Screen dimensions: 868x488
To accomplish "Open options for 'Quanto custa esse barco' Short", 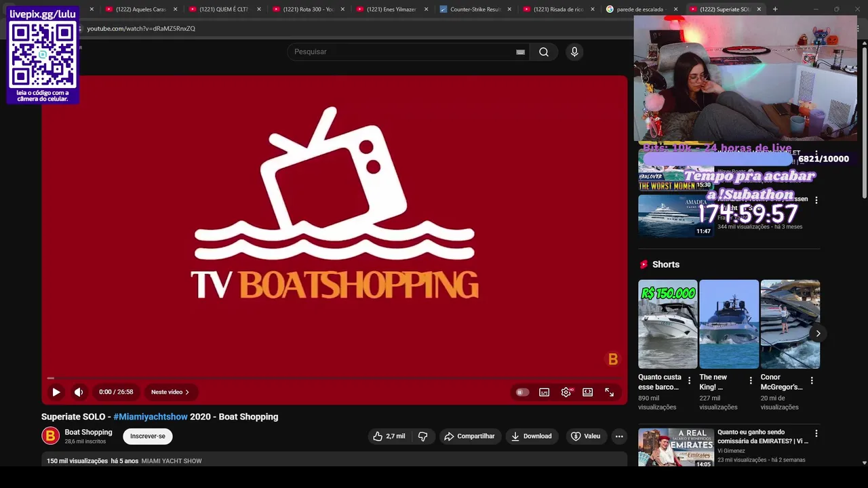I will (690, 381).
